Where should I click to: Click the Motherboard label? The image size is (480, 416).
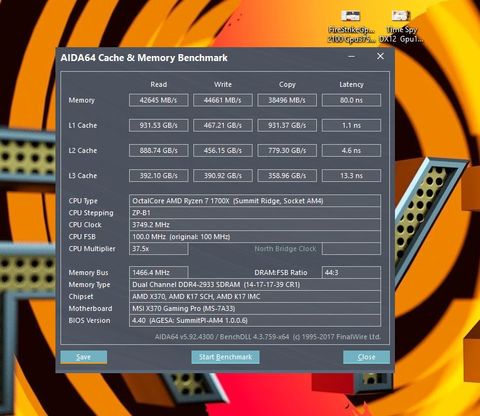90,308
